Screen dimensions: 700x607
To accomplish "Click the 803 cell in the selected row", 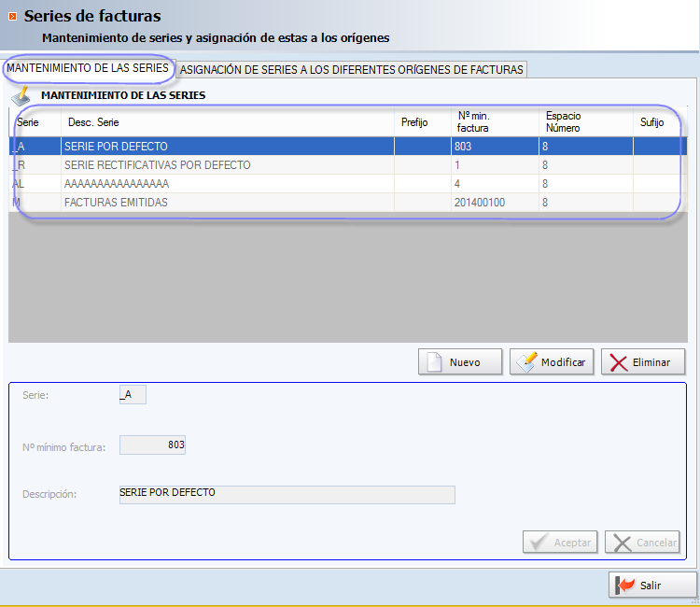I will click(495, 147).
